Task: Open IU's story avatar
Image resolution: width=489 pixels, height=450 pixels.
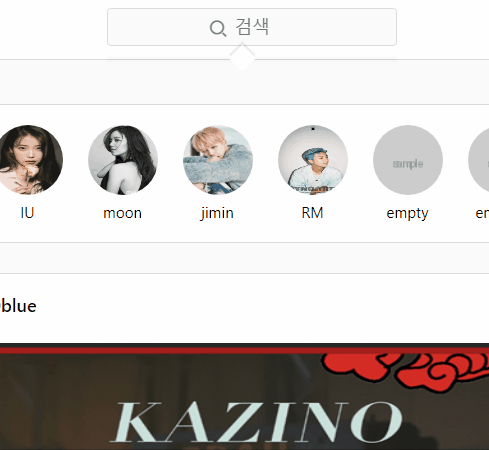Action: click(28, 160)
